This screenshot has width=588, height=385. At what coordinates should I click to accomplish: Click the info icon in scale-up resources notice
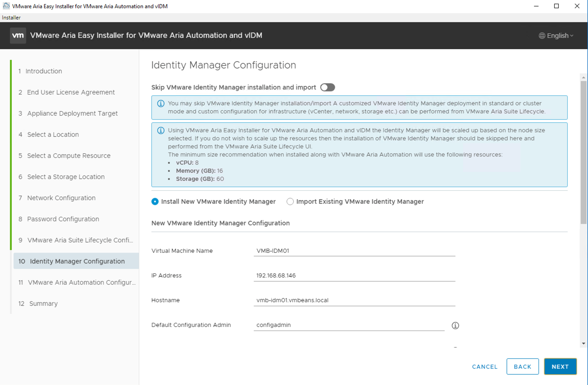coord(160,130)
